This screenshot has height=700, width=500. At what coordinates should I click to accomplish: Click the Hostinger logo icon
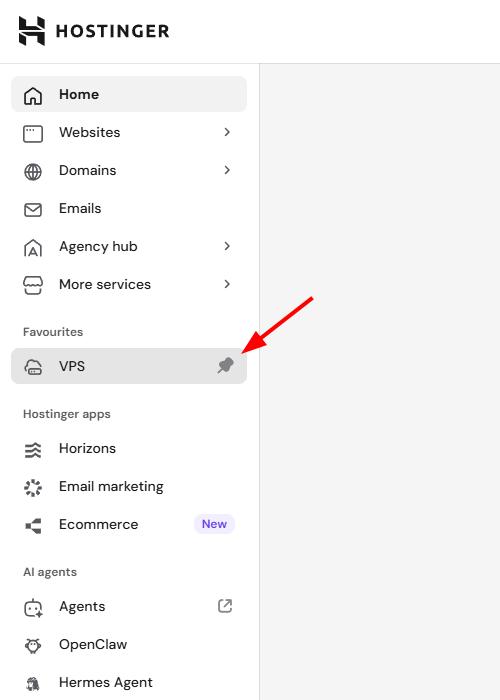coord(32,31)
